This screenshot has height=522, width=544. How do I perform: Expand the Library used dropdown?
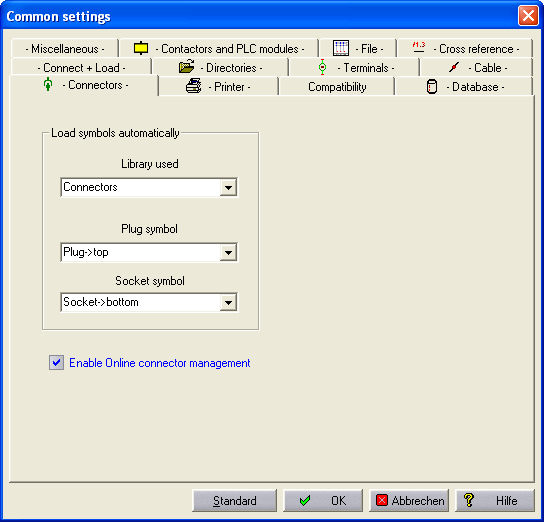pyautogui.click(x=228, y=188)
